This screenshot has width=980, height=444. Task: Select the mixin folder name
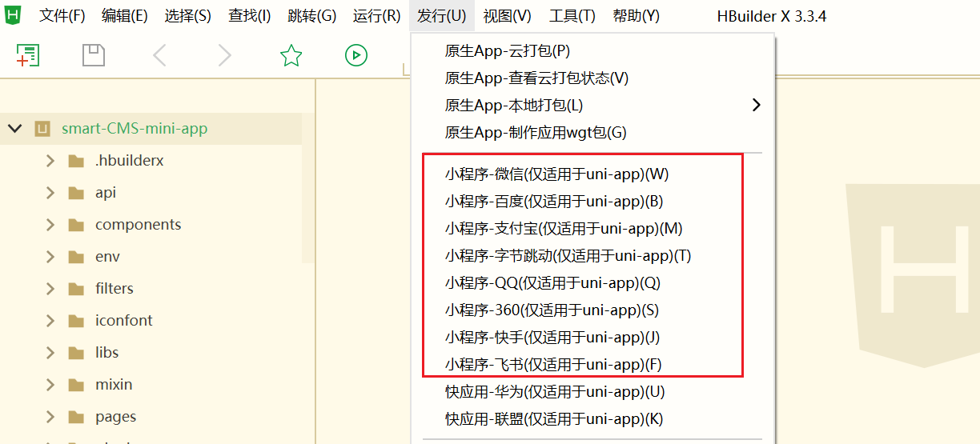point(114,385)
